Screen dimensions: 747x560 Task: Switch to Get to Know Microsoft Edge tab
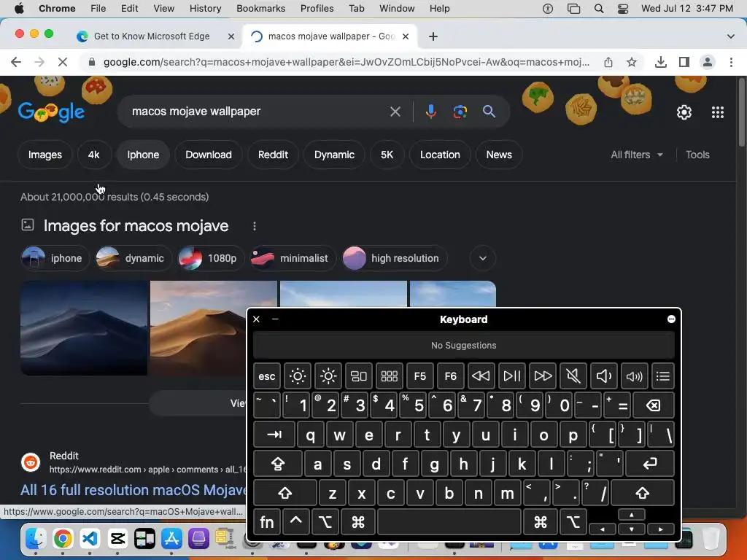click(x=152, y=36)
